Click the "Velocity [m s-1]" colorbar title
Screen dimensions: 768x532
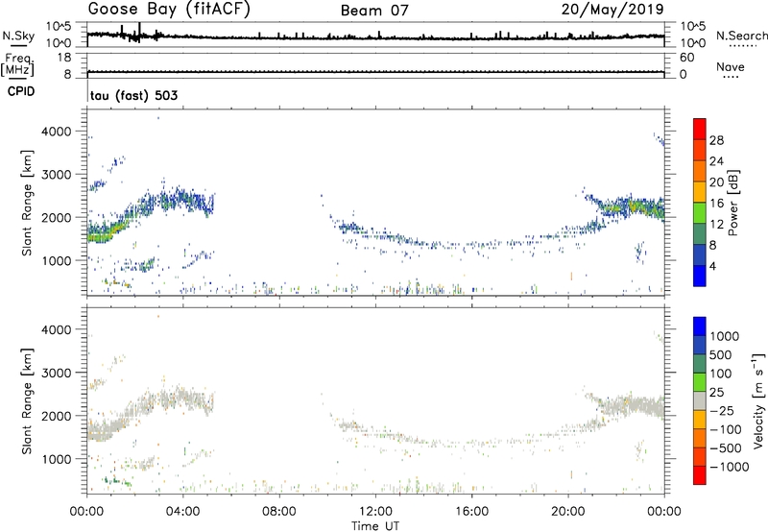pos(758,400)
